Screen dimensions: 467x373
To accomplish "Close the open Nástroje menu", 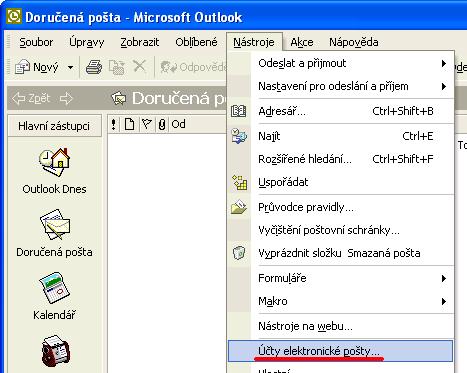I will (254, 42).
